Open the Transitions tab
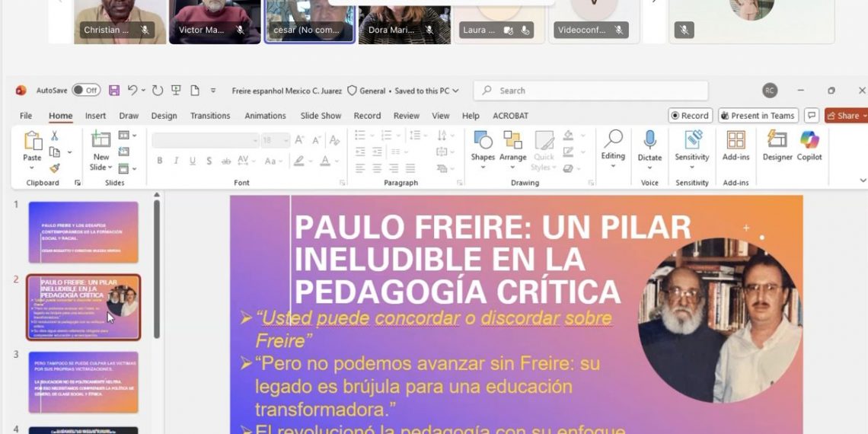Screen dimensions: 868x434 [210, 116]
